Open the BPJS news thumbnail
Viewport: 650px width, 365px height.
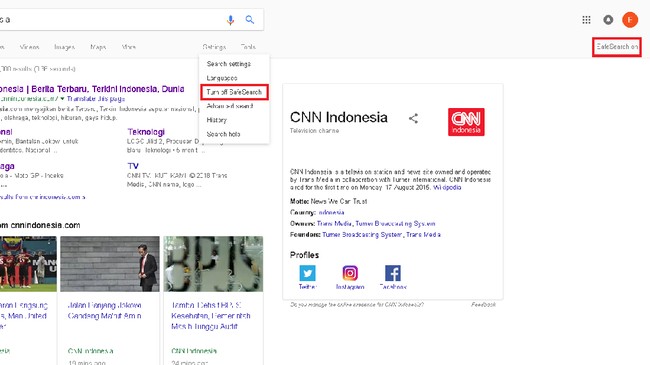click(x=213, y=264)
